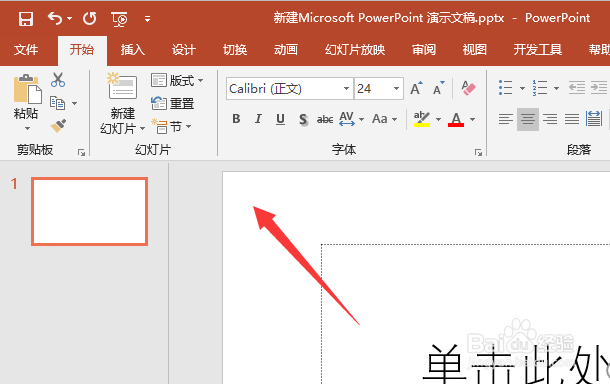Justify the paragraph text
This screenshot has height=384, width=610.
572,119
